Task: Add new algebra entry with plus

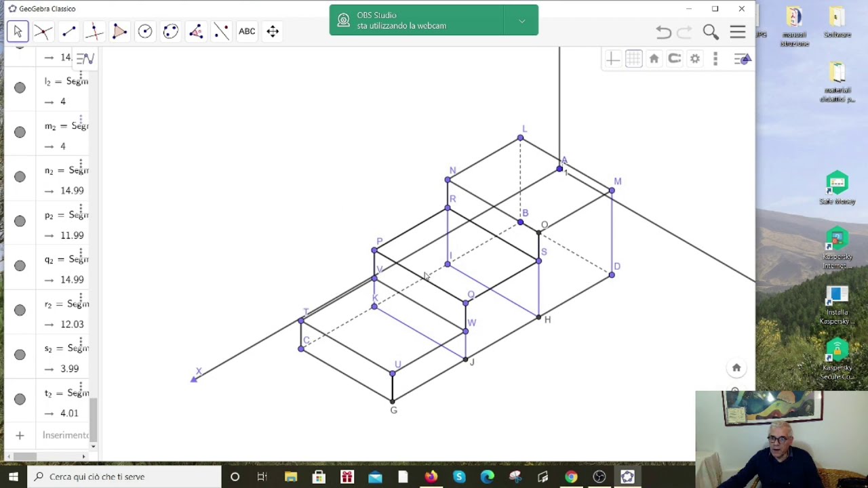Action: pyautogui.click(x=20, y=435)
